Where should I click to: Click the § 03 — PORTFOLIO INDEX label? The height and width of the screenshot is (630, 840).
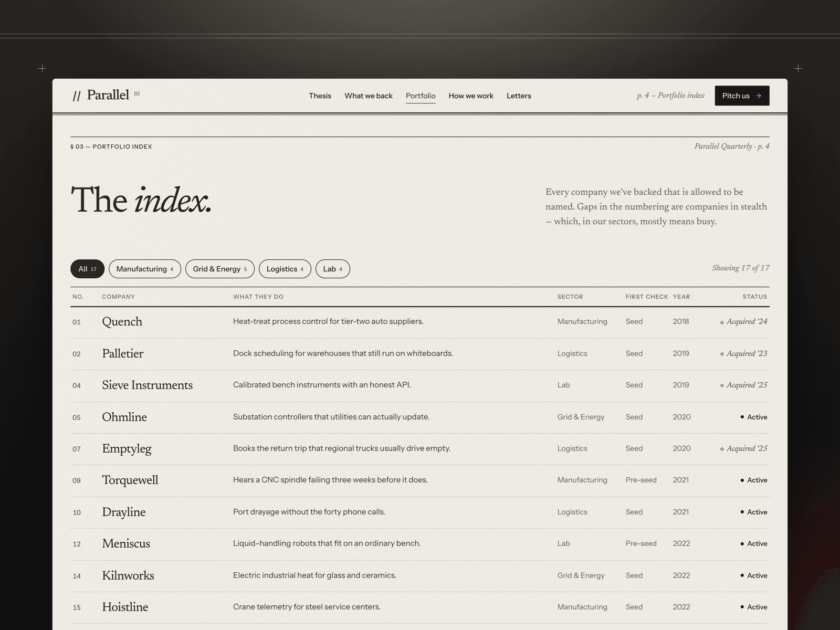point(111,146)
